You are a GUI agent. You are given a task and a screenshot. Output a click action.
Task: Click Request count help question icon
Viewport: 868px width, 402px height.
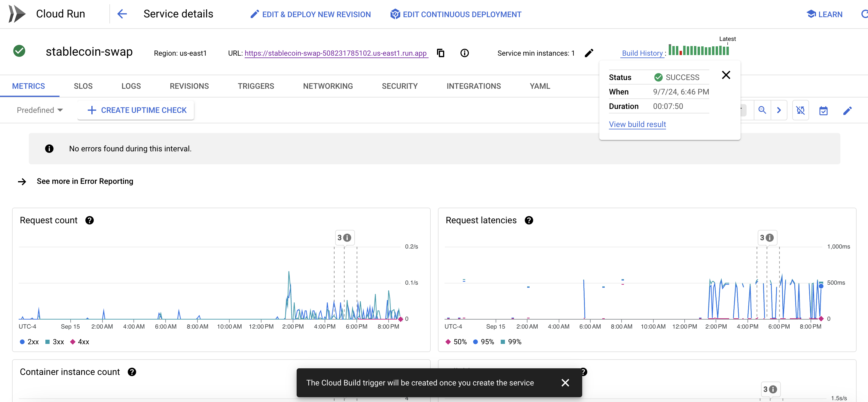click(x=89, y=220)
